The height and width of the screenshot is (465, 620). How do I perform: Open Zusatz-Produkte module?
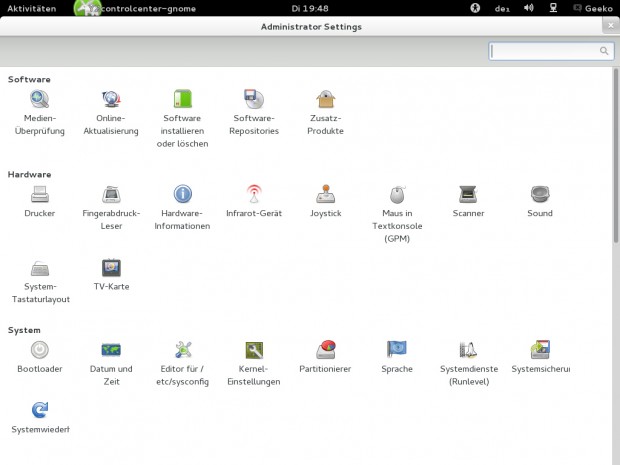tap(325, 113)
